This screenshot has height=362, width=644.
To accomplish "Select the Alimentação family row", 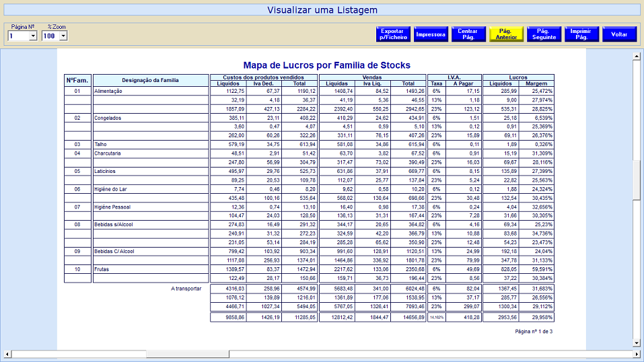I will coord(108,91).
